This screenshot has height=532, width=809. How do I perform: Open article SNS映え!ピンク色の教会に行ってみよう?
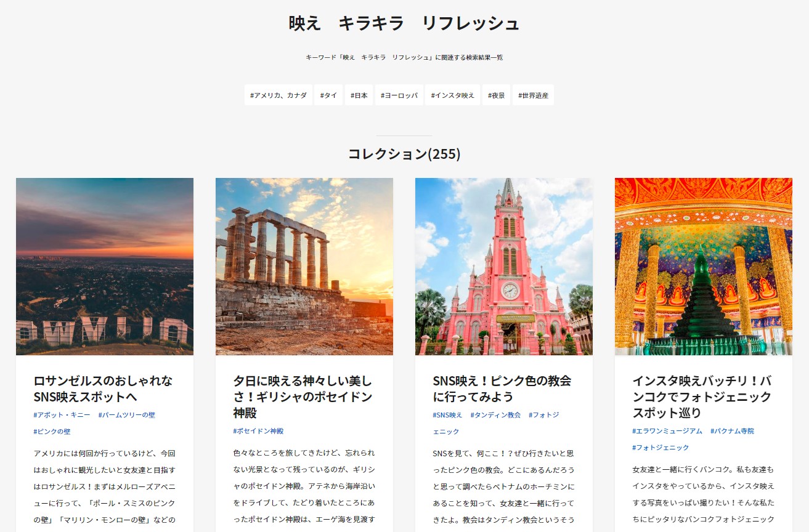pyautogui.click(x=502, y=389)
